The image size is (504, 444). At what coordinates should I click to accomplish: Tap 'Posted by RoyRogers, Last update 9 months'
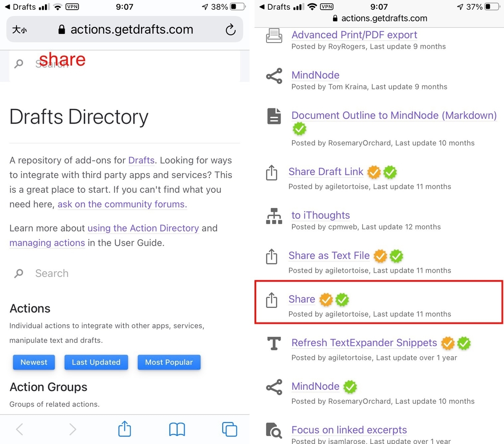pyautogui.click(x=369, y=47)
